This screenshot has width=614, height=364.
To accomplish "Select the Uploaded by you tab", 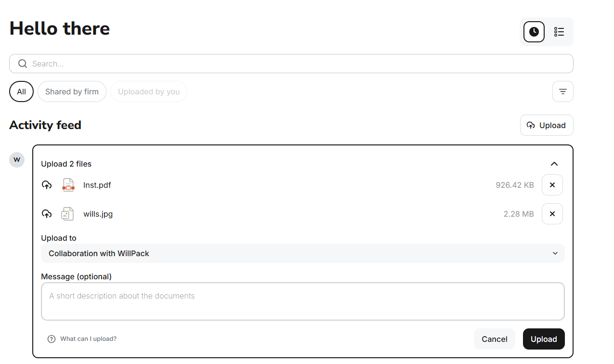I will point(149,91).
